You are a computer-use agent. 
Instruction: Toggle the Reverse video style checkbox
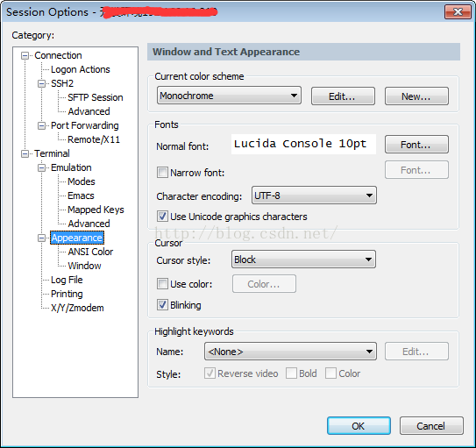(210, 373)
